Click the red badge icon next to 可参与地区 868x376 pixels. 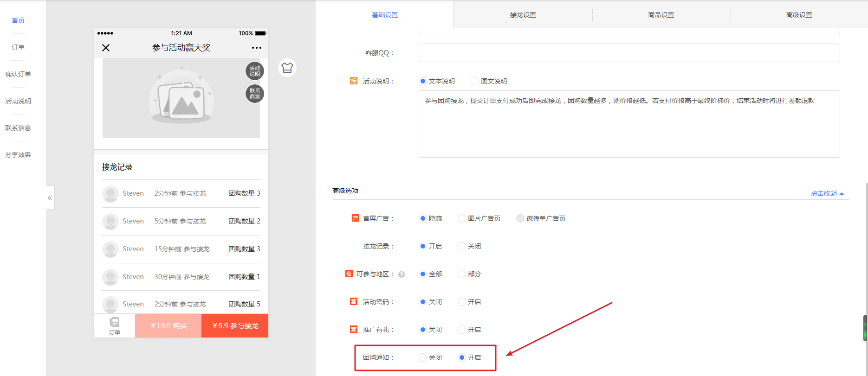click(x=349, y=274)
